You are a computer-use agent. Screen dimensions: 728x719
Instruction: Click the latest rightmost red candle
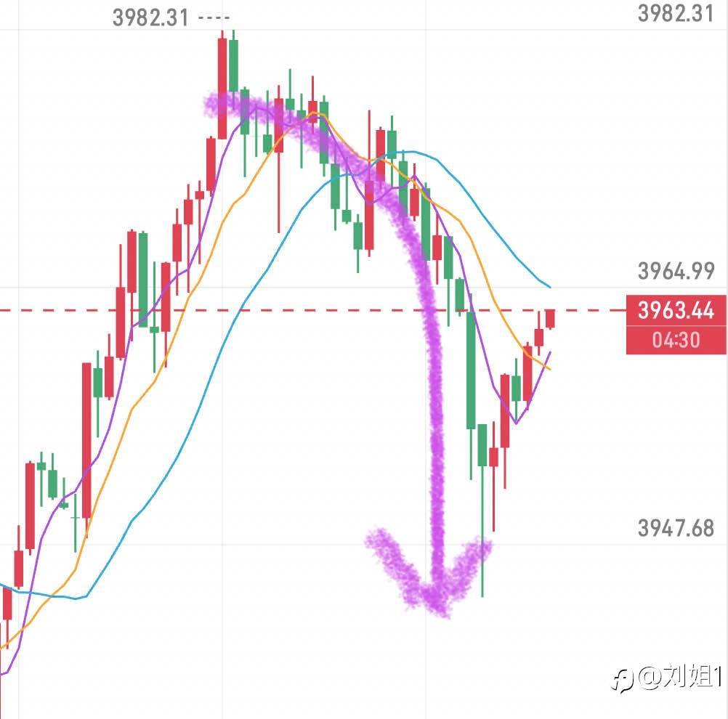[550, 317]
